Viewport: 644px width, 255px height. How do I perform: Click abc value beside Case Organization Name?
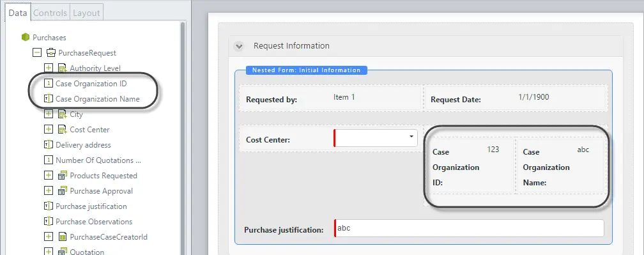coord(583,150)
